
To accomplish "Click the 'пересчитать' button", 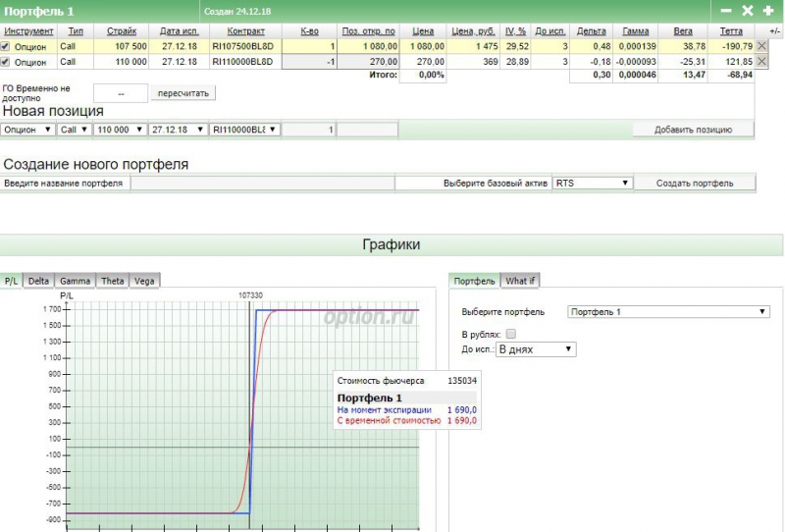I will [x=183, y=93].
